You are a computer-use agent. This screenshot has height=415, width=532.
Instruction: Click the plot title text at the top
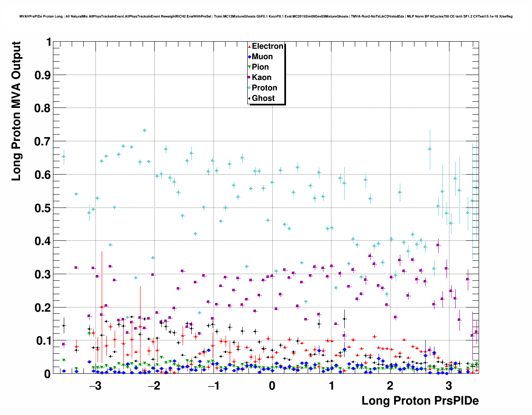(266, 17)
